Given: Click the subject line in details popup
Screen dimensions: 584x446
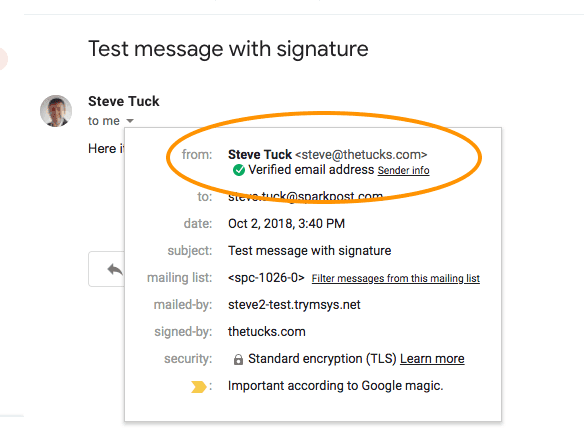Looking at the screenshot, I should (310, 251).
